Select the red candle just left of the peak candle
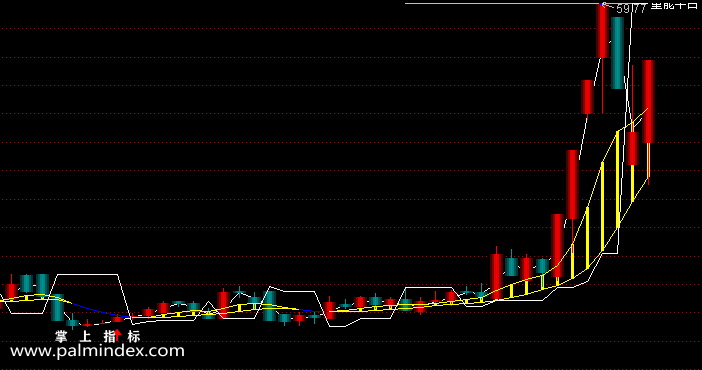The image size is (702, 370). [x=587, y=97]
